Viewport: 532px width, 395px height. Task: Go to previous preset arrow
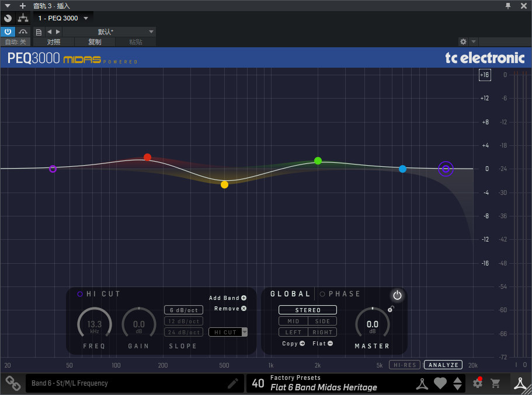50,32
